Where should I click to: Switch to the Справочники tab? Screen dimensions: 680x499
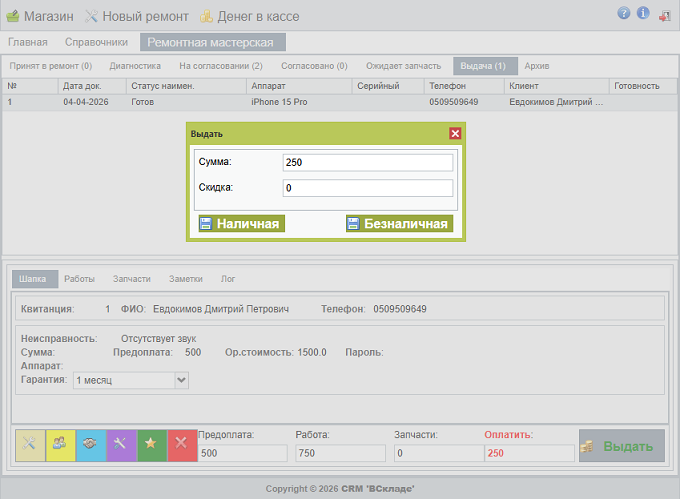[96, 42]
